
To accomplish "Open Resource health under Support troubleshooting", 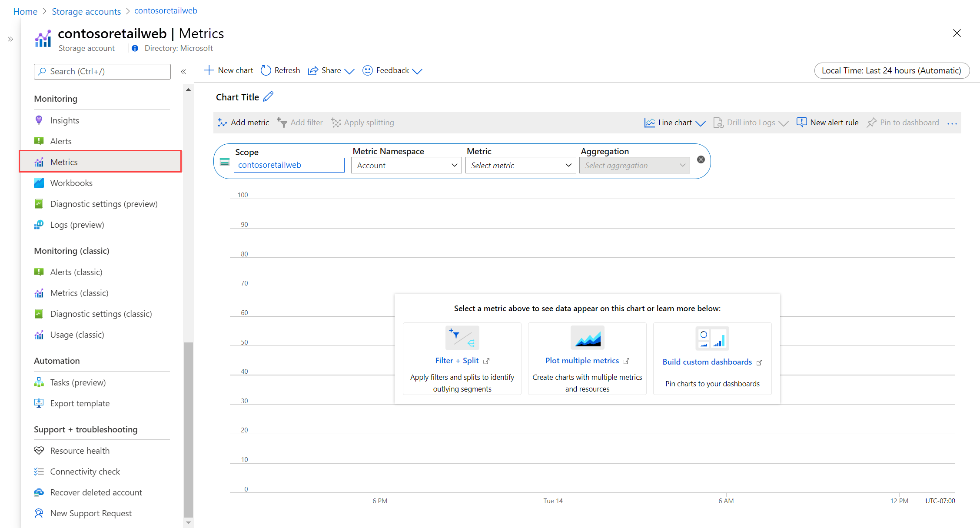I will point(80,450).
